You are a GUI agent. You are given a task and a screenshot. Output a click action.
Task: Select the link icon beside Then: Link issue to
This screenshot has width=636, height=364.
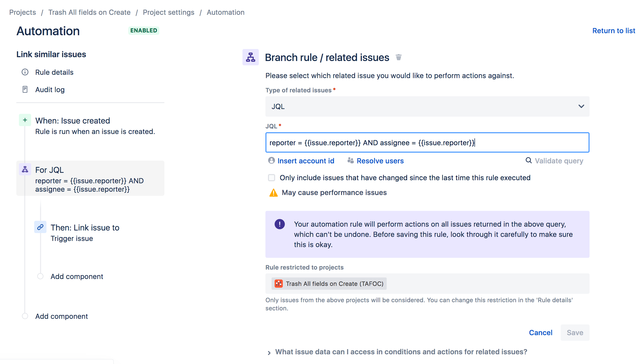click(x=40, y=227)
